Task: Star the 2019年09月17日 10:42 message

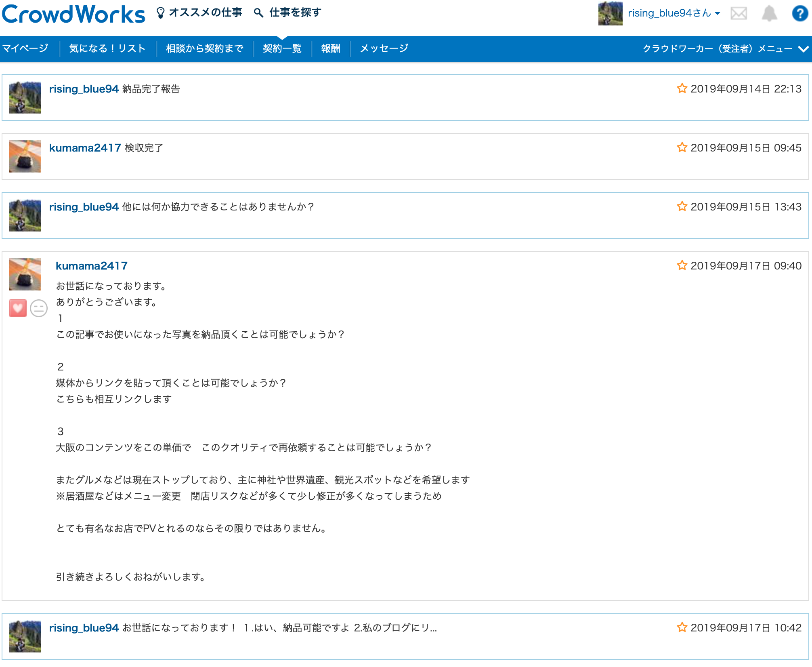Action: pyautogui.click(x=682, y=627)
